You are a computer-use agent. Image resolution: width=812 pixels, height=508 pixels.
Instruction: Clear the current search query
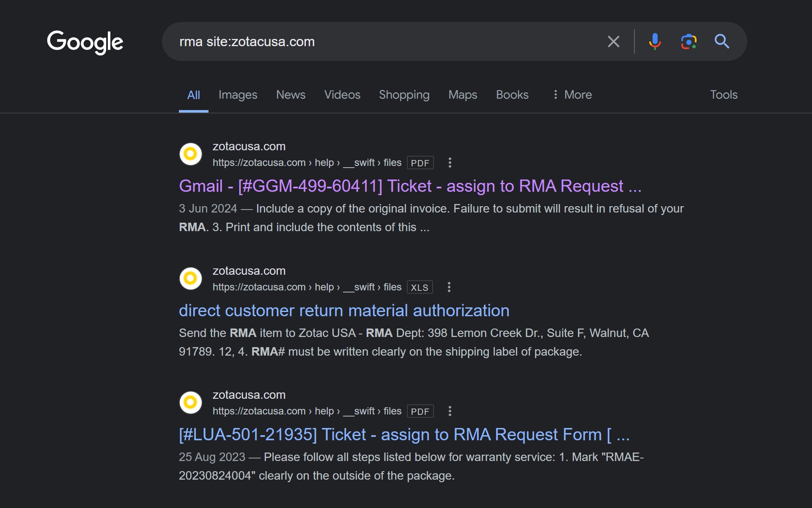click(x=614, y=41)
